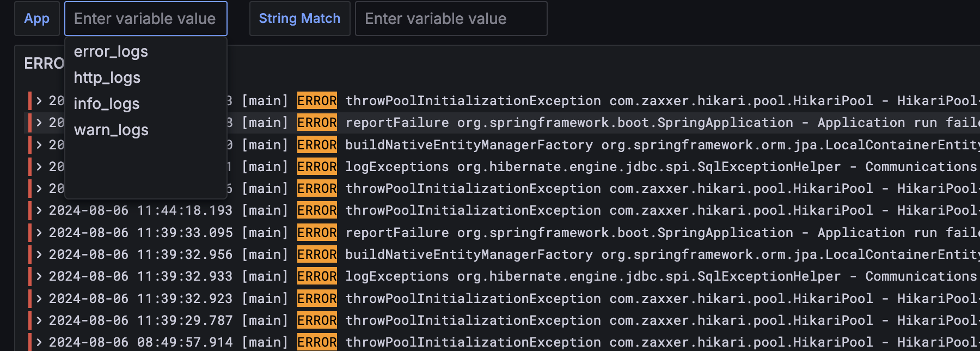
Task: Show details of the 11:39:29.787 log row
Action: (39, 320)
